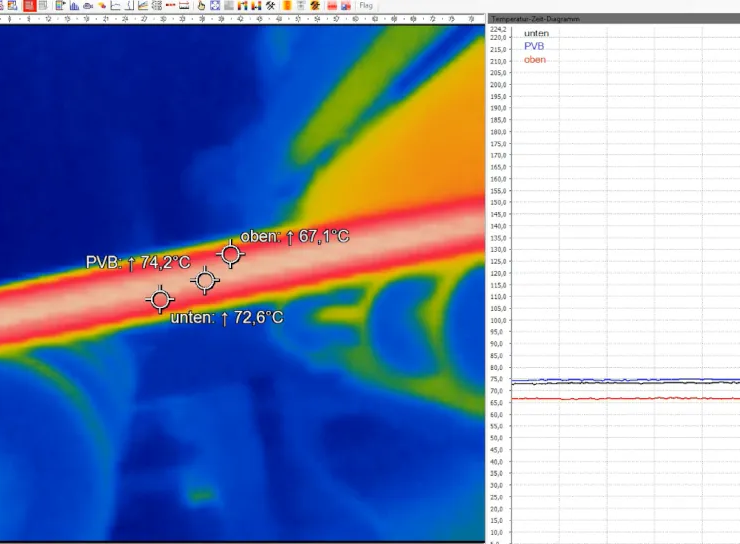The width and height of the screenshot is (740, 544).
Task: Click the red highlighted toolbar icon
Action: tap(29, 6)
